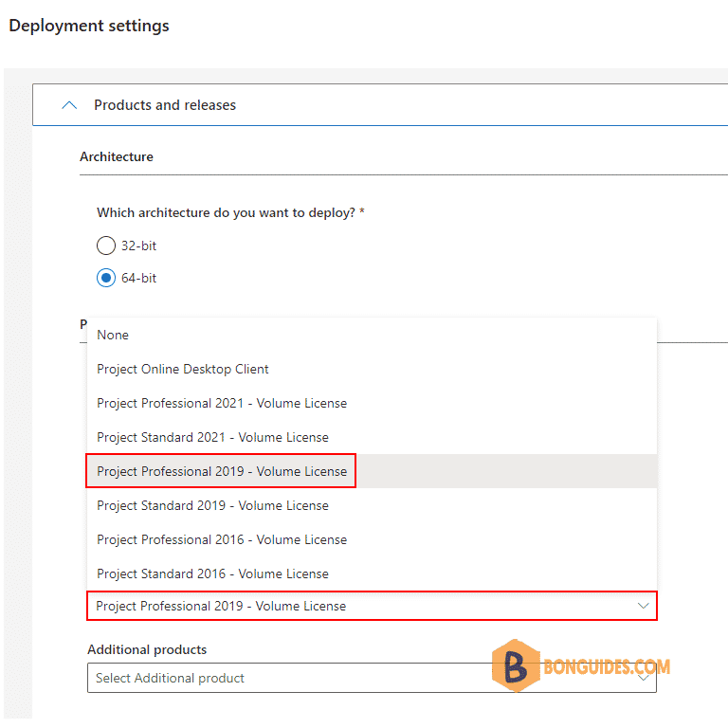Image resolution: width=728 pixels, height=728 pixels.
Task: Choose Project Online Desktop Client
Action: [x=372, y=369]
